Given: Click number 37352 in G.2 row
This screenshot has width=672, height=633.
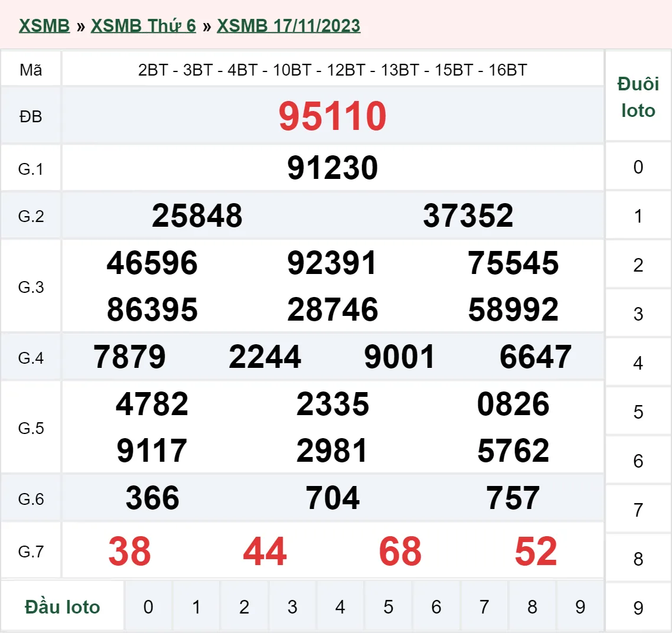Looking at the screenshot, I should 468,216.
